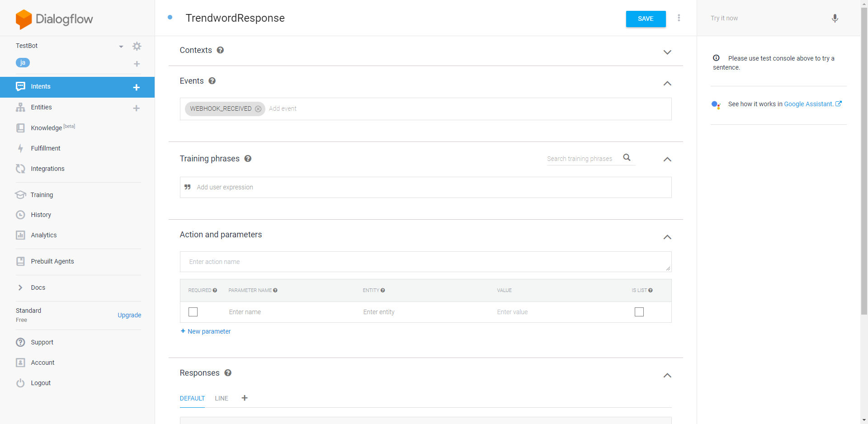This screenshot has height=424, width=868.
Task: Enable the Required checkbox for the parameter
Action: 193,312
